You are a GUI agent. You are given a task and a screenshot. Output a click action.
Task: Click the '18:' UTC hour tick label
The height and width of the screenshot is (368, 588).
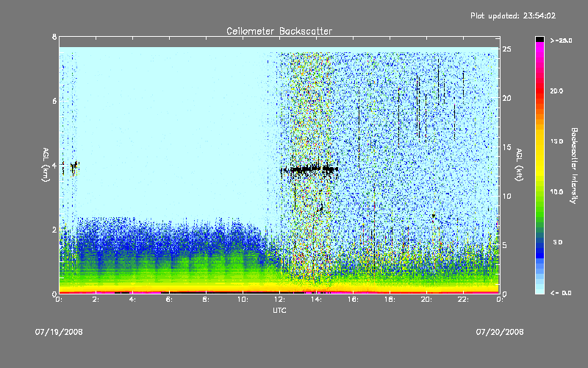pyautogui.click(x=390, y=300)
